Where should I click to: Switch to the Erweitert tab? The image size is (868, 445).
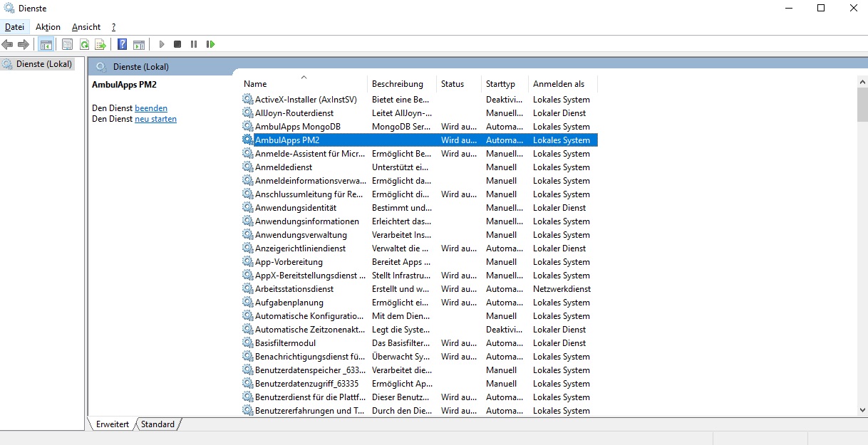point(113,424)
